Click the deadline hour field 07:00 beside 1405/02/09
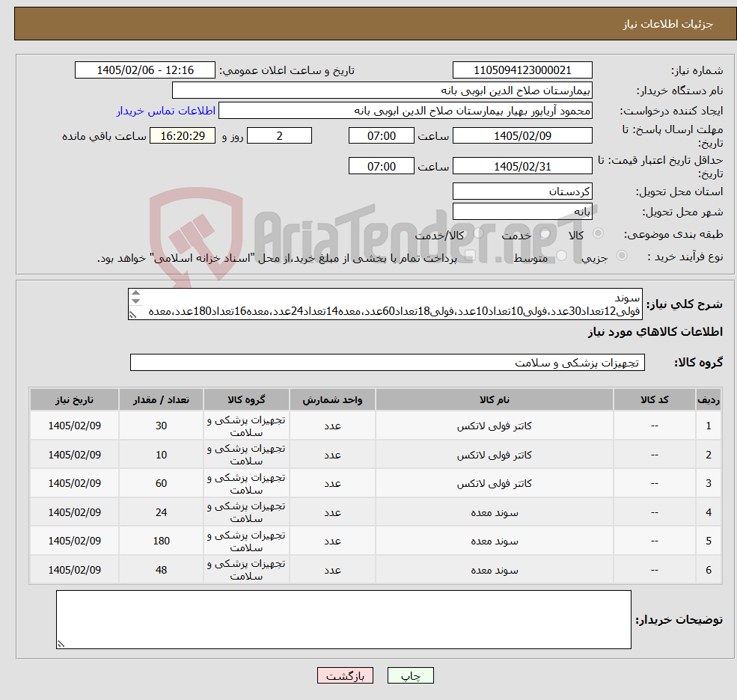Screen dimensions: 737x700 (x=381, y=136)
